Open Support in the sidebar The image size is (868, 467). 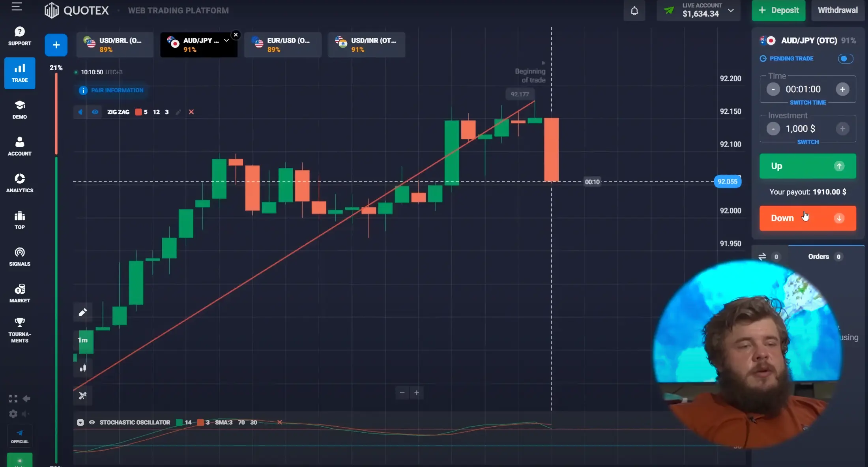pyautogui.click(x=19, y=36)
